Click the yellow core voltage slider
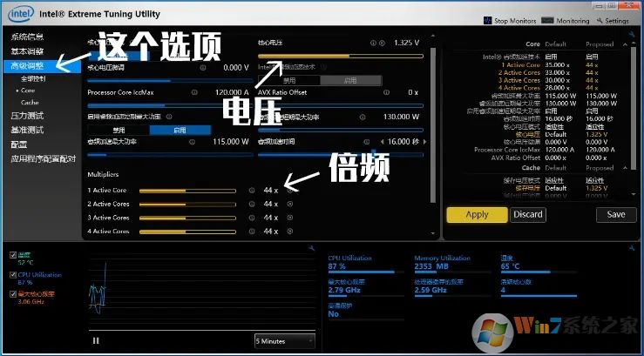This screenshot has width=644, height=356. click(341, 56)
